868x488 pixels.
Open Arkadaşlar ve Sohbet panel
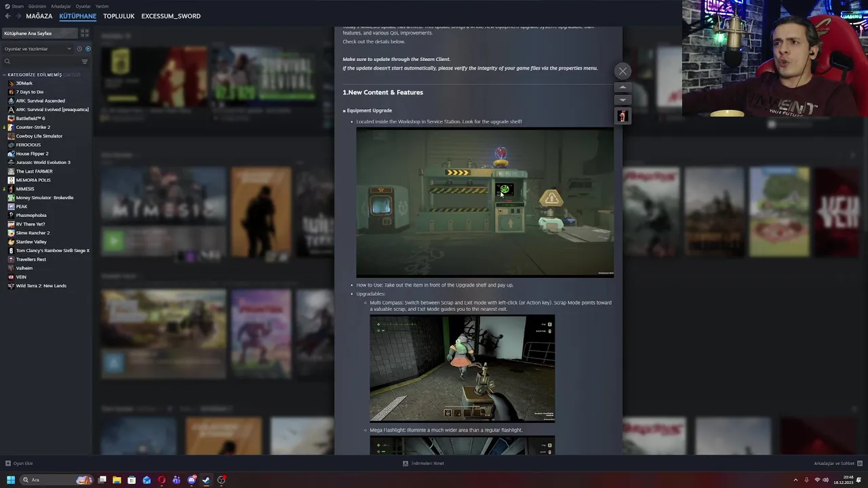coord(837,464)
